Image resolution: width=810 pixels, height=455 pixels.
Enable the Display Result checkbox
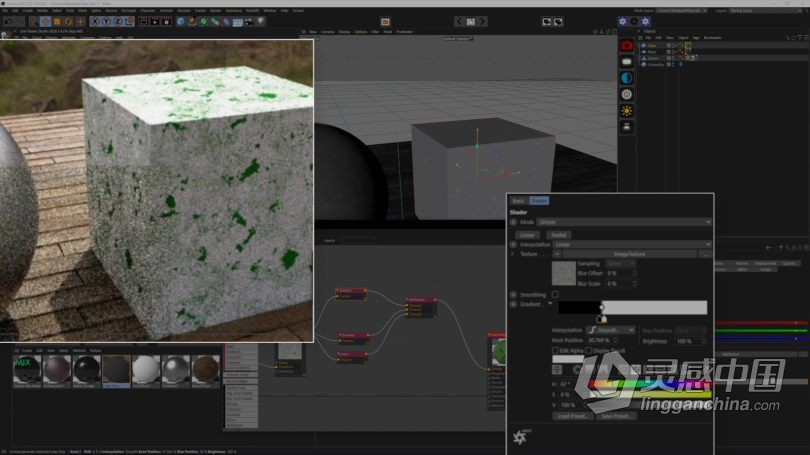pyautogui.click(x=589, y=350)
